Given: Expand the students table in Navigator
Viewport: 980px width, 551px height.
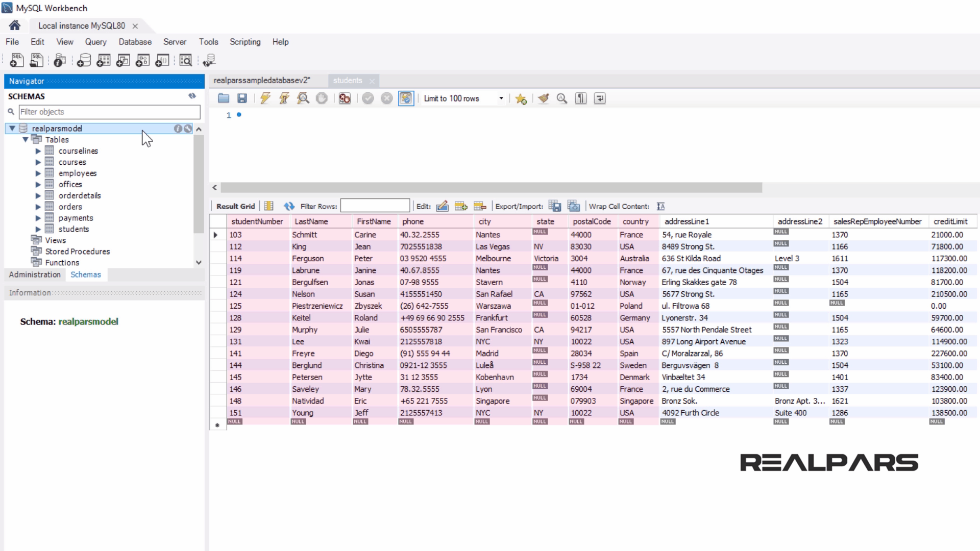Looking at the screenshot, I should (x=38, y=229).
